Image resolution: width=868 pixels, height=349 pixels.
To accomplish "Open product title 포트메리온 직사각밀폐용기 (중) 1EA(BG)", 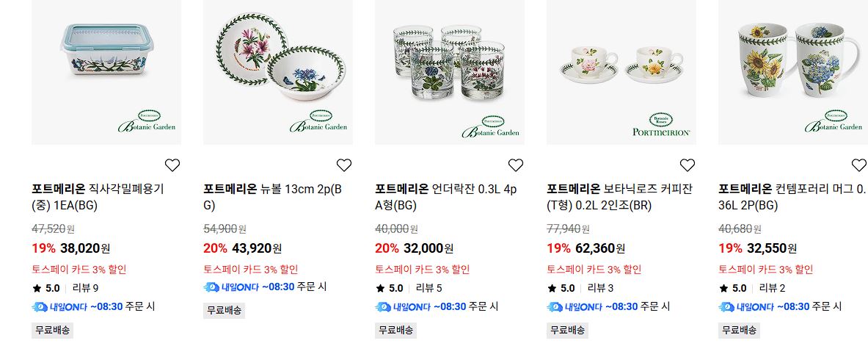I will pos(98,197).
